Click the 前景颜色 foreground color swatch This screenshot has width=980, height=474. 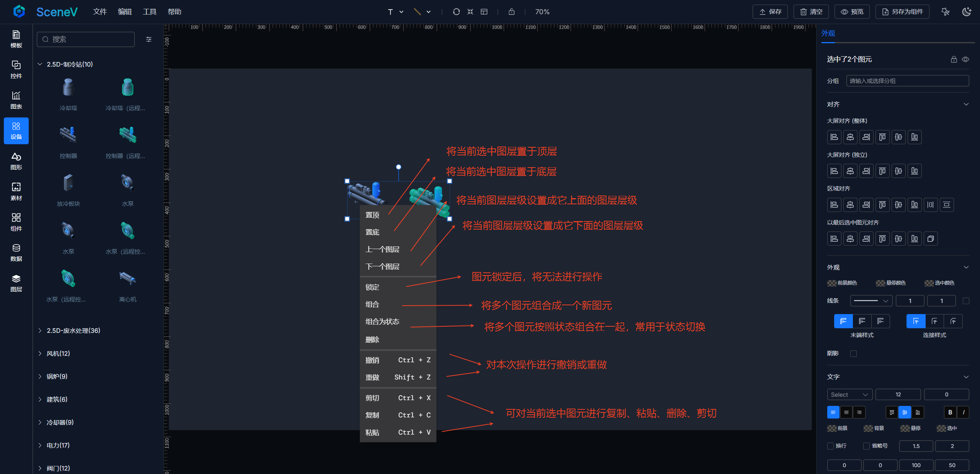click(832, 283)
